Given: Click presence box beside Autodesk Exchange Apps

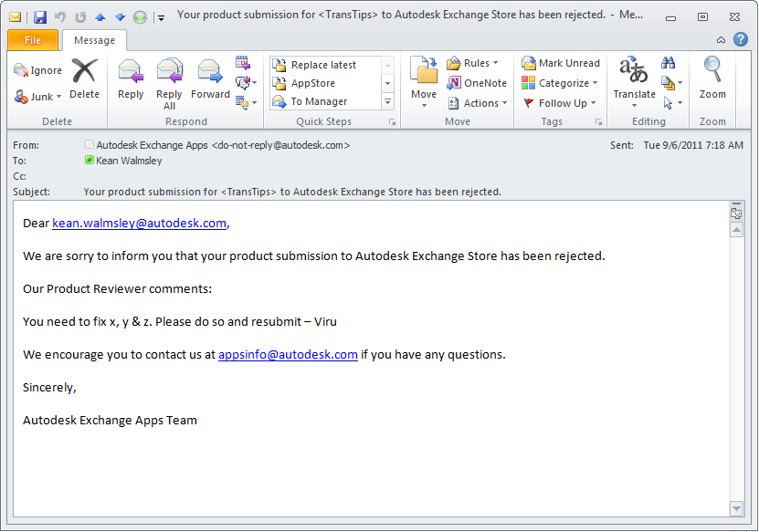Looking at the screenshot, I should pos(89,145).
